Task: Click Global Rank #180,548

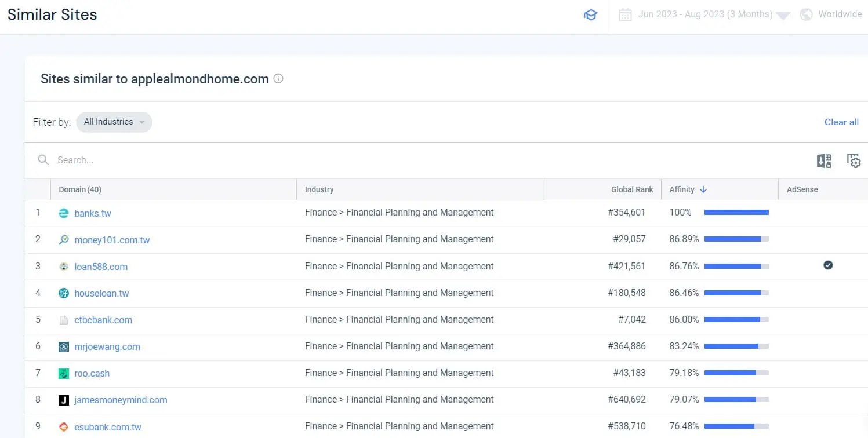Action: 627,293
